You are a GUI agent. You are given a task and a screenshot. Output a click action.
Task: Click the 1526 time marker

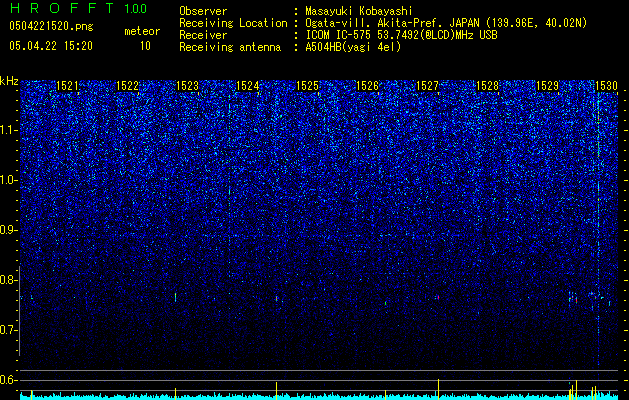(x=367, y=86)
